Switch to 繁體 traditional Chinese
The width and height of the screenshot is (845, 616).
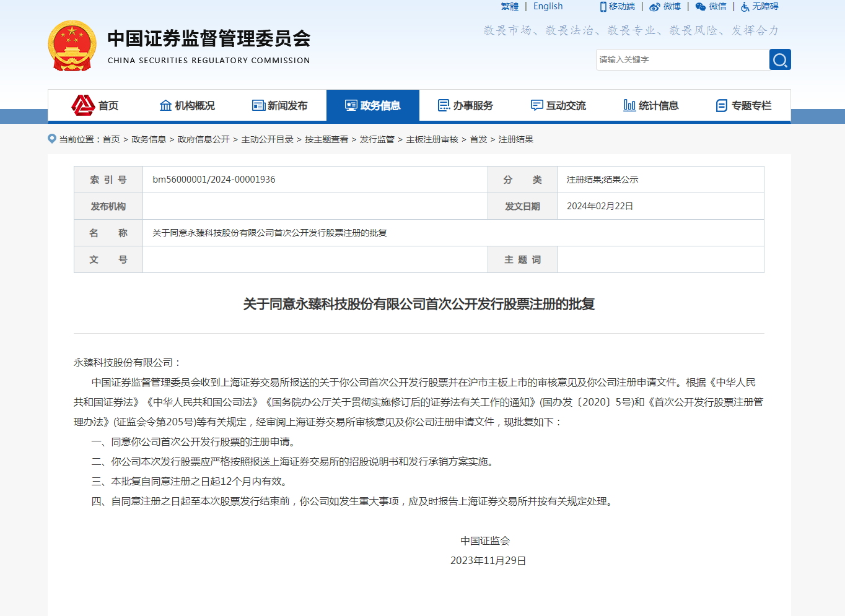510,6
